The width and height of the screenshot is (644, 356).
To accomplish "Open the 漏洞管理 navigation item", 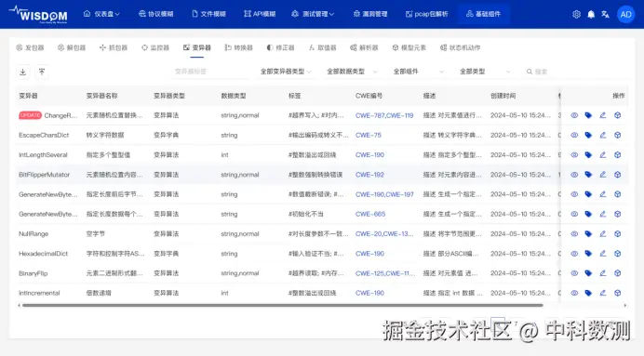I will tap(370, 14).
